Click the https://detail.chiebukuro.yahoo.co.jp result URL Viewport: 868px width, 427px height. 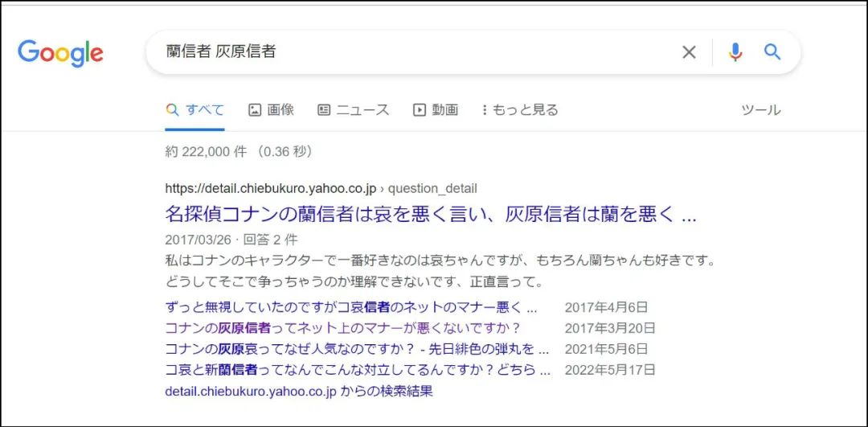pyautogui.click(x=271, y=188)
